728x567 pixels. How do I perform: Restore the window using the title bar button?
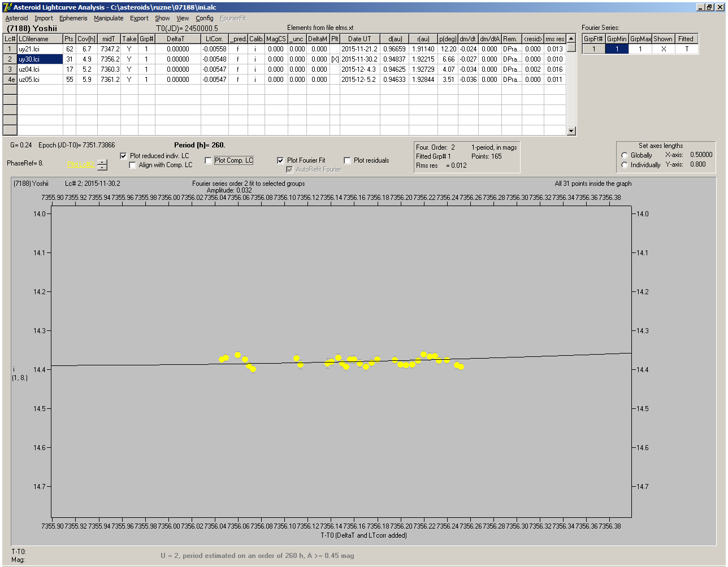(709, 7)
